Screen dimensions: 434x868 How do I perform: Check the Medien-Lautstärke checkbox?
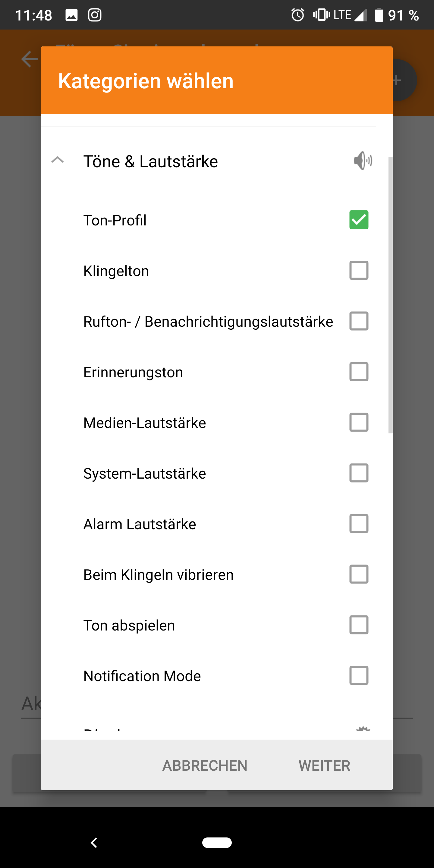[x=359, y=422]
